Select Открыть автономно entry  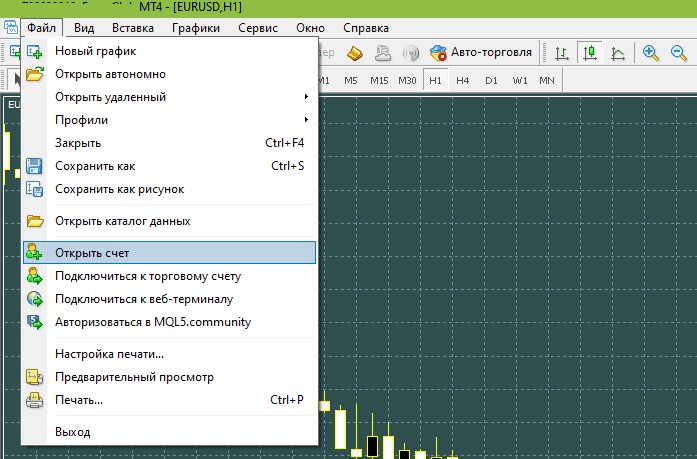click(169, 74)
